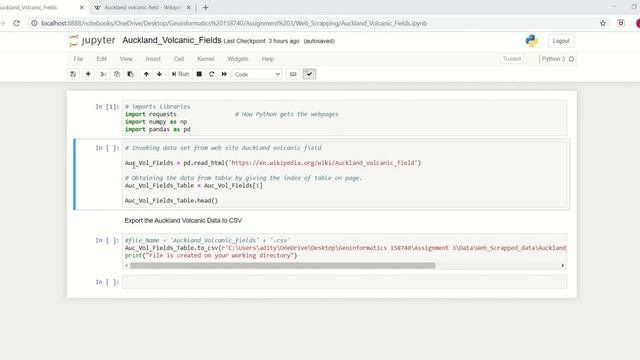Open the command palette keyboard icon
Screen dimensions: 640x360
[x=293, y=74]
